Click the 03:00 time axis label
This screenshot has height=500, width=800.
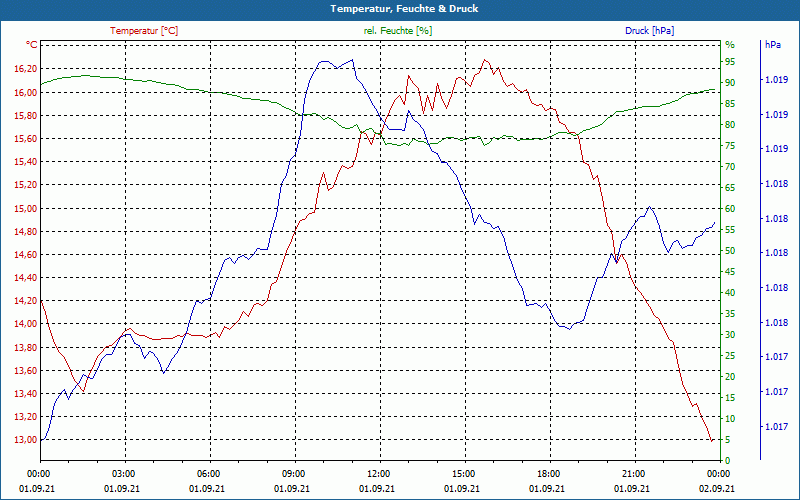[x=122, y=474]
